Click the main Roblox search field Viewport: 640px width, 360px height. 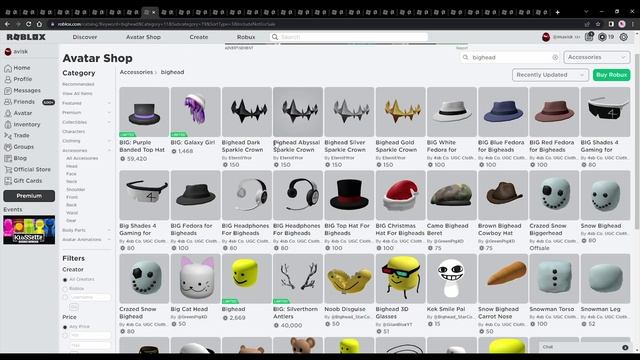tap(349, 37)
